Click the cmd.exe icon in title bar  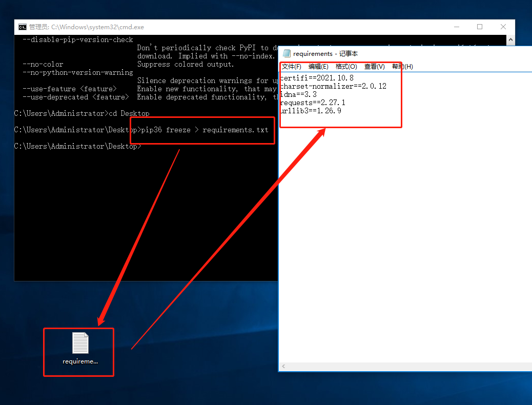tap(23, 27)
